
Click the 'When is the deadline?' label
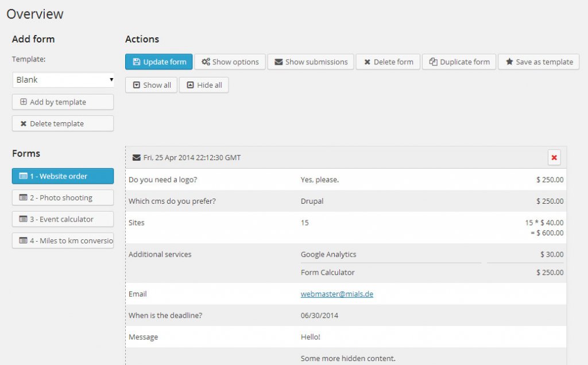coord(165,315)
